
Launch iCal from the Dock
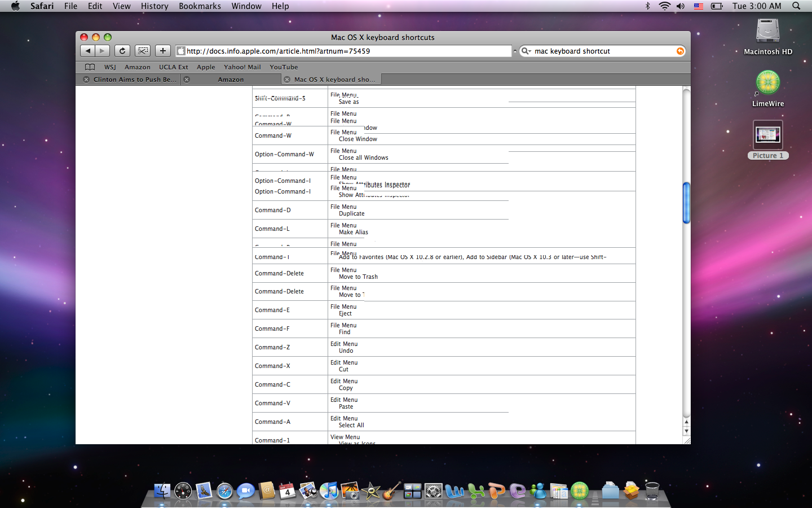[x=288, y=491]
